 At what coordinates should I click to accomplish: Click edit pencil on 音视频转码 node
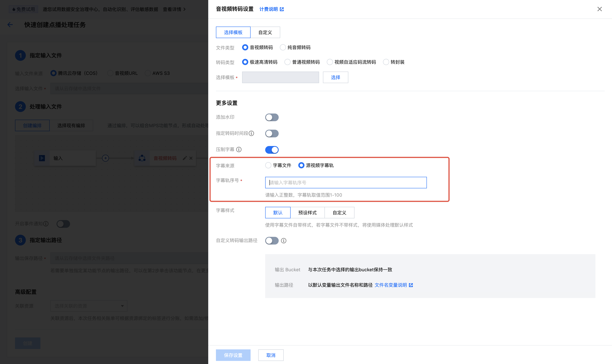click(x=185, y=158)
